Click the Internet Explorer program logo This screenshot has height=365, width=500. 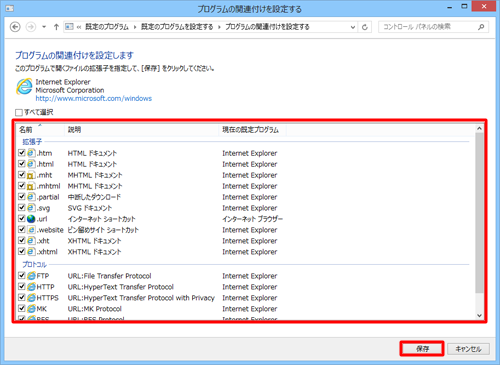(24, 87)
